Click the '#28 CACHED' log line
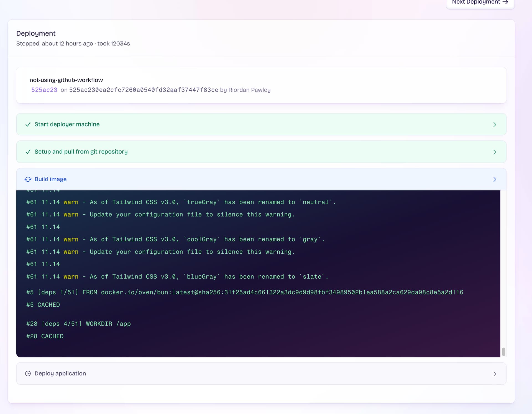Image resolution: width=532 pixels, height=414 pixels. [x=45, y=336]
